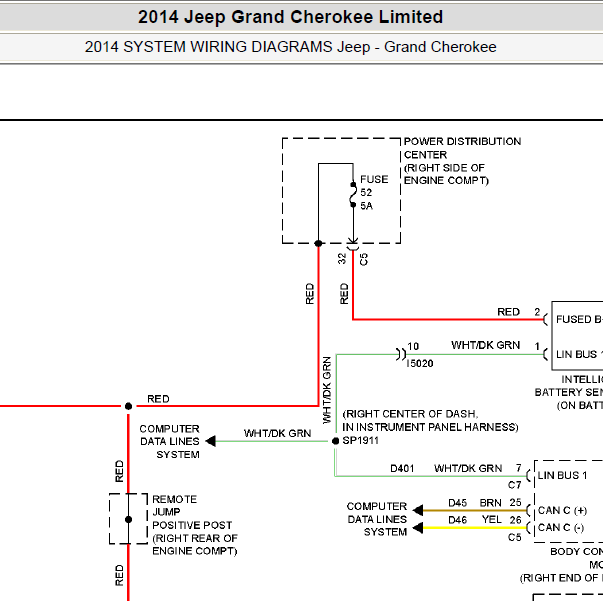Click the "2014 Jeep Grand Cherokee Limited" title
Image resolution: width=603 pixels, height=601 pixels.
coord(290,17)
